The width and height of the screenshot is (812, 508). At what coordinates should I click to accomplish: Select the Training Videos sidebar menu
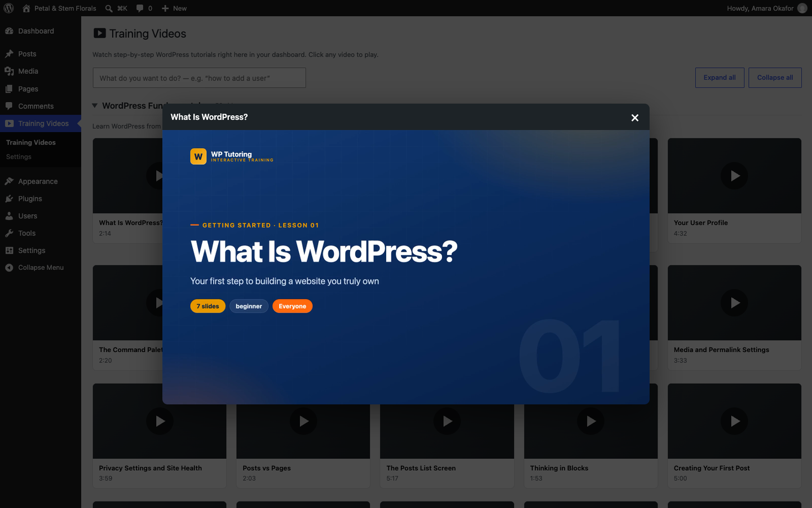click(x=41, y=124)
